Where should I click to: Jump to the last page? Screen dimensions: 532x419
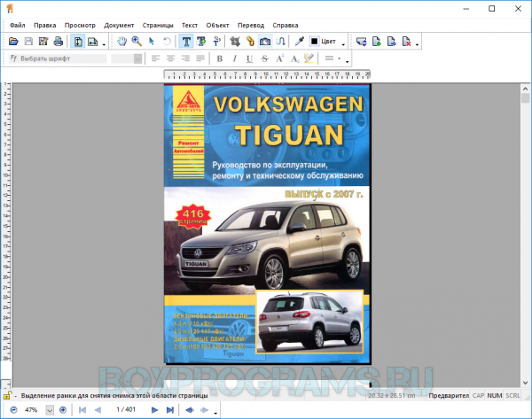point(170,410)
